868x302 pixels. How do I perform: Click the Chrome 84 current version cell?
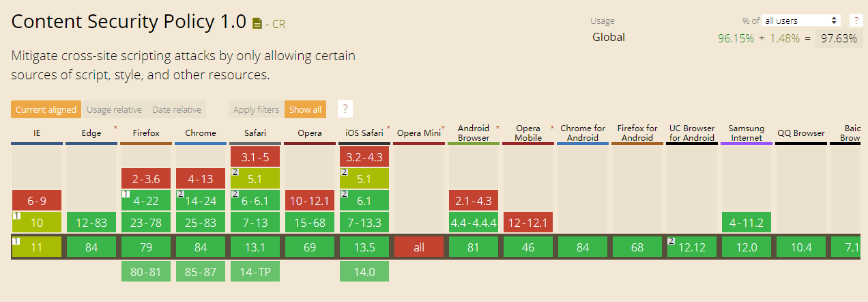201,247
